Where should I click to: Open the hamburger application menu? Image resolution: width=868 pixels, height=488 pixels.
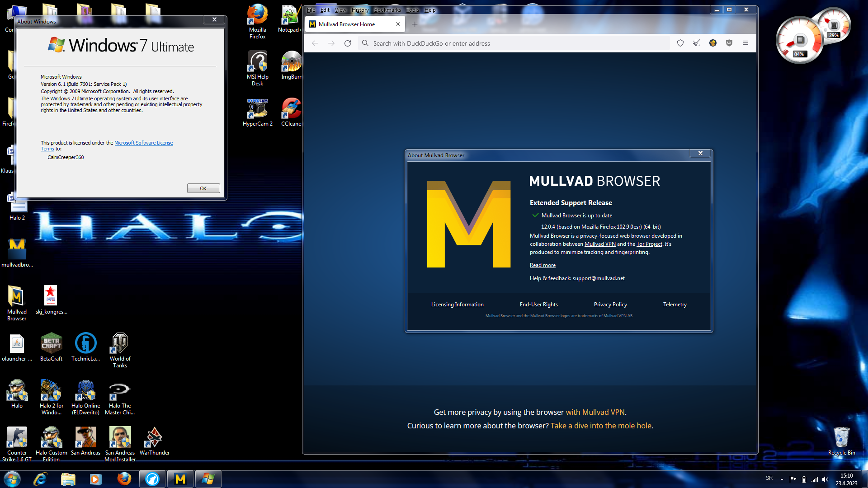(745, 43)
